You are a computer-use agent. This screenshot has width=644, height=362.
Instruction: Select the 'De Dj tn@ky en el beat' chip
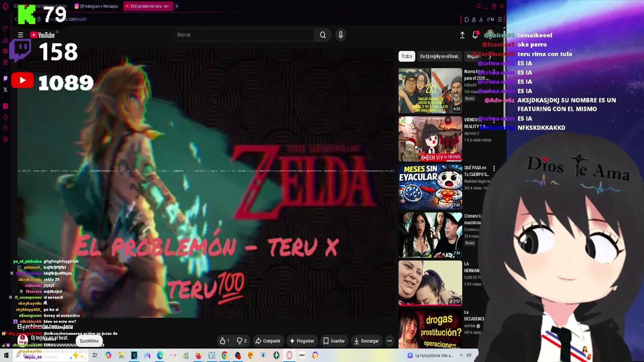[x=439, y=56]
